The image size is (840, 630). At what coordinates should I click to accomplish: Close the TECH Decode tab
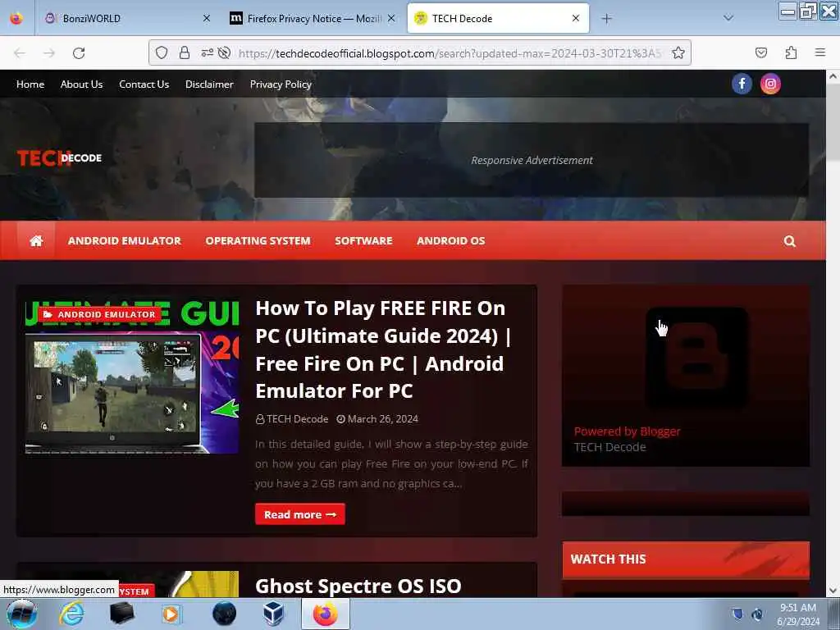point(576,18)
